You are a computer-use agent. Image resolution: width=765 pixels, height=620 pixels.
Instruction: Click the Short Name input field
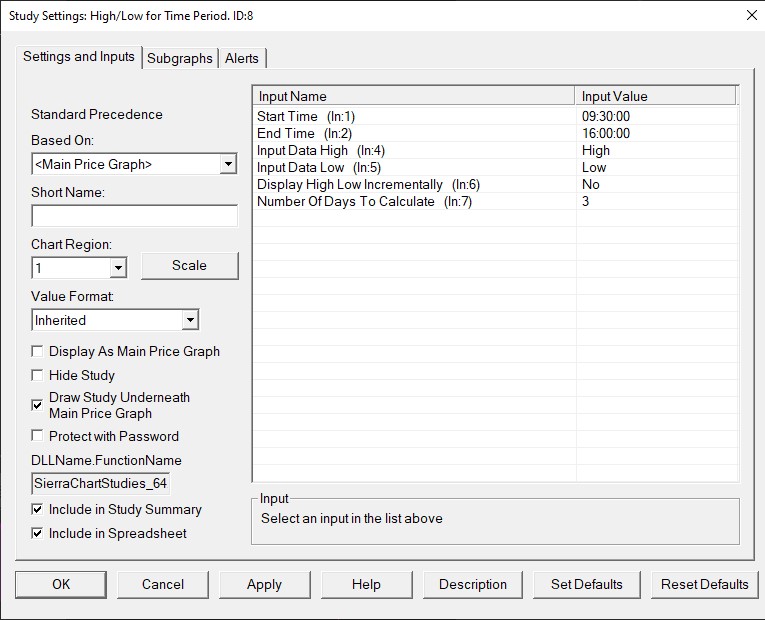pos(134,216)
